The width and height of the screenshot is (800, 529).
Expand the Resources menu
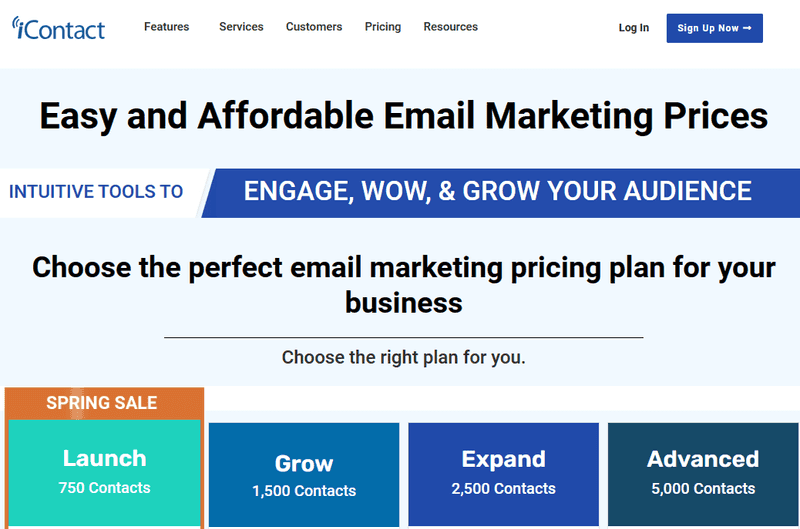(451, 27)
